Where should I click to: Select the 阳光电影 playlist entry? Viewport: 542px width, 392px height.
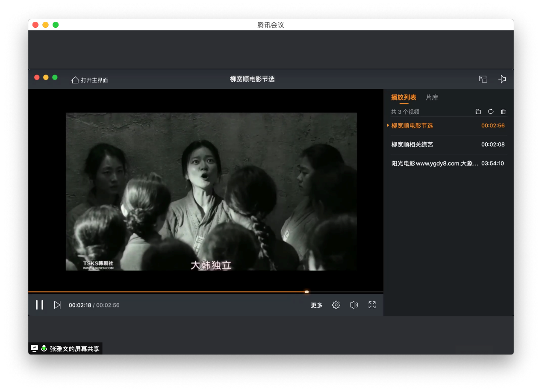[435, 163]
